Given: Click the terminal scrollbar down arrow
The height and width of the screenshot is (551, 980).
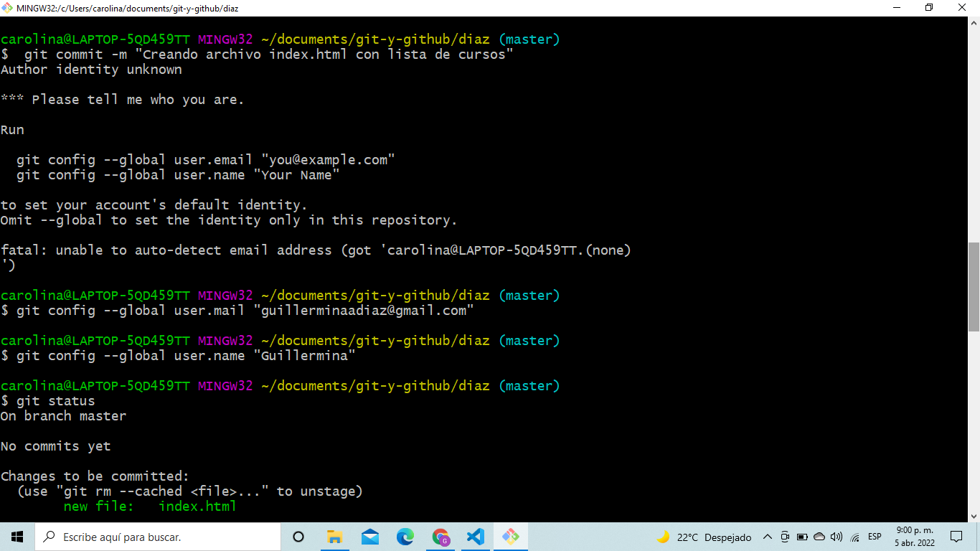Looking at the screenshot, I should [x=974, y=516].
